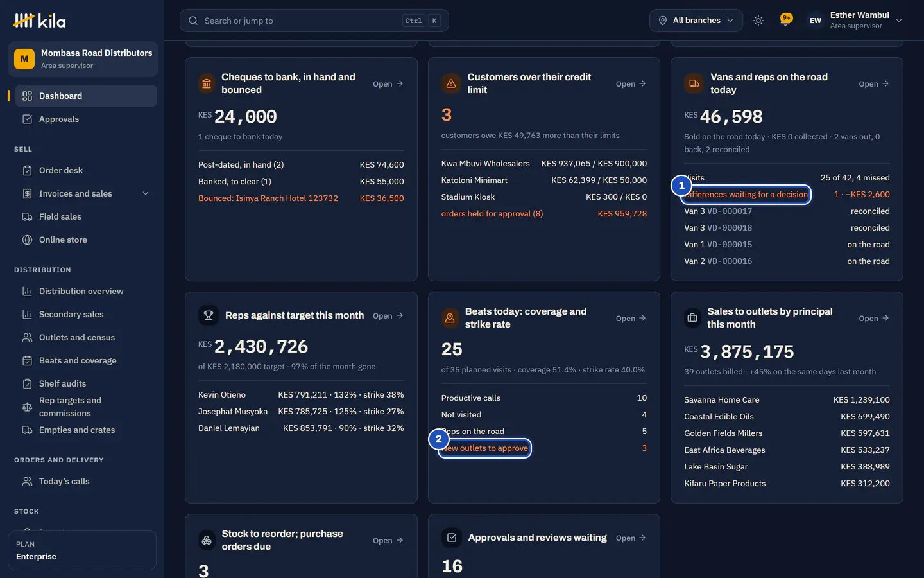Open notifications with the 9+ badge
Screen dimensions: 924x578
785,20
